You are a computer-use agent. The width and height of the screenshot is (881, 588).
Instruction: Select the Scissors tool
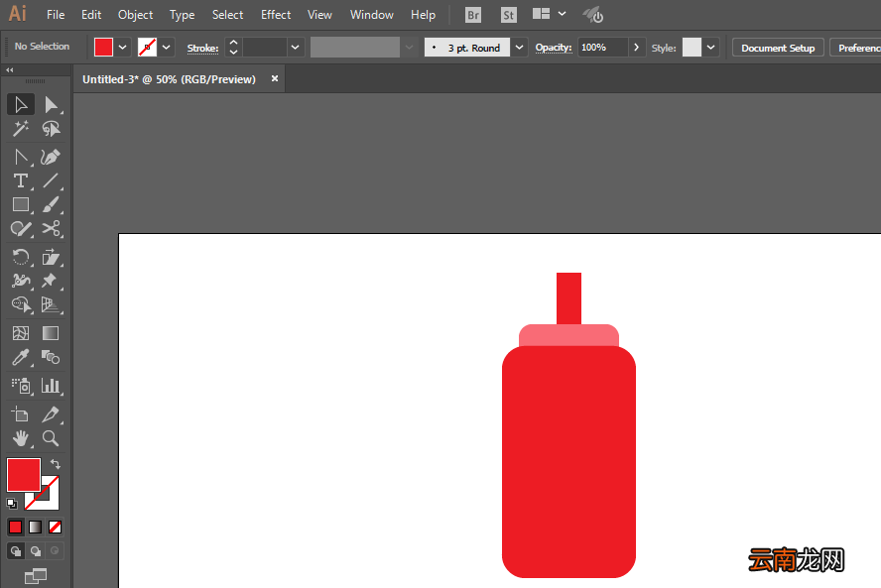pyautogui.click(x=51, y=229)
